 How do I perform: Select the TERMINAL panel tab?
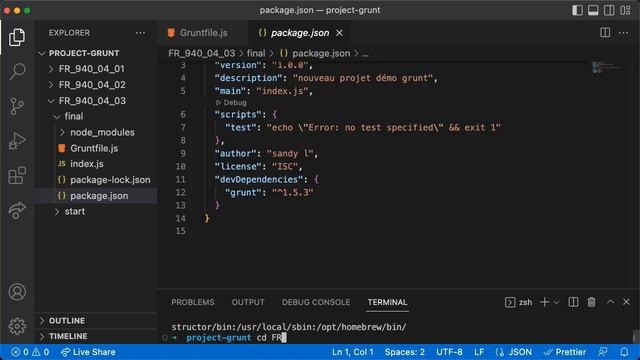[x=387, y=302]
